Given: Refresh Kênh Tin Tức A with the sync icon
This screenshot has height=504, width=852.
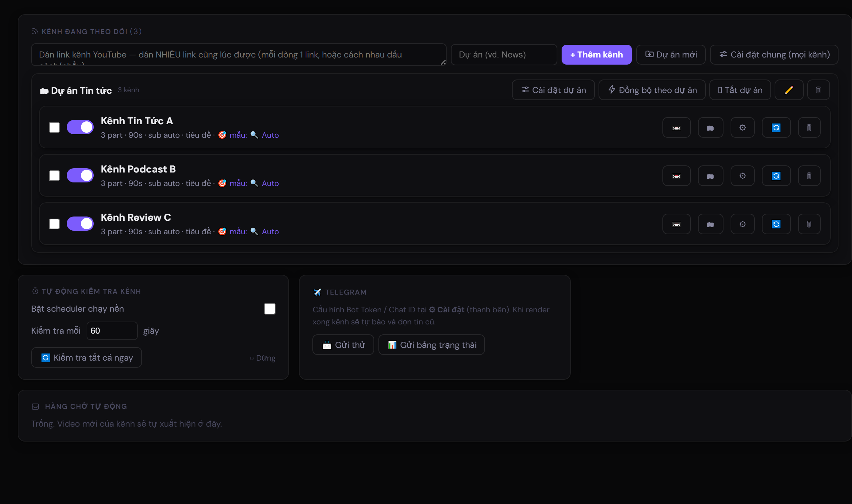Looking at the screenshot, I should (x=776, y=127).
